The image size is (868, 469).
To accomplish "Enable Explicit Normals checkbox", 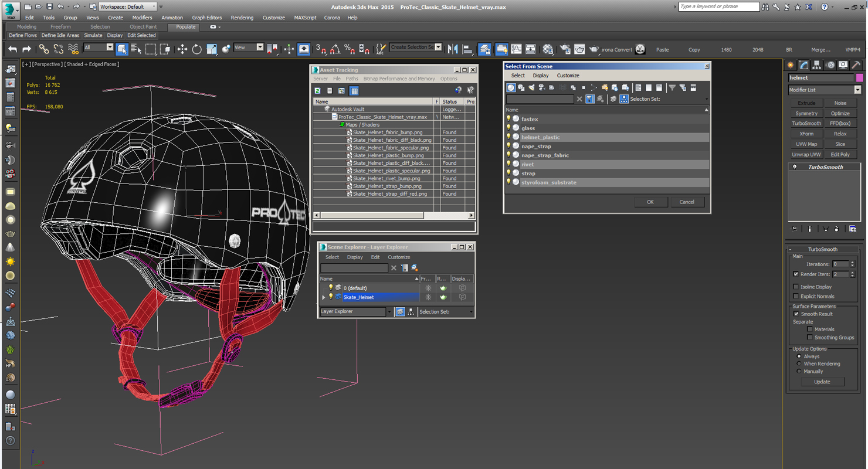I will point(796,296).
